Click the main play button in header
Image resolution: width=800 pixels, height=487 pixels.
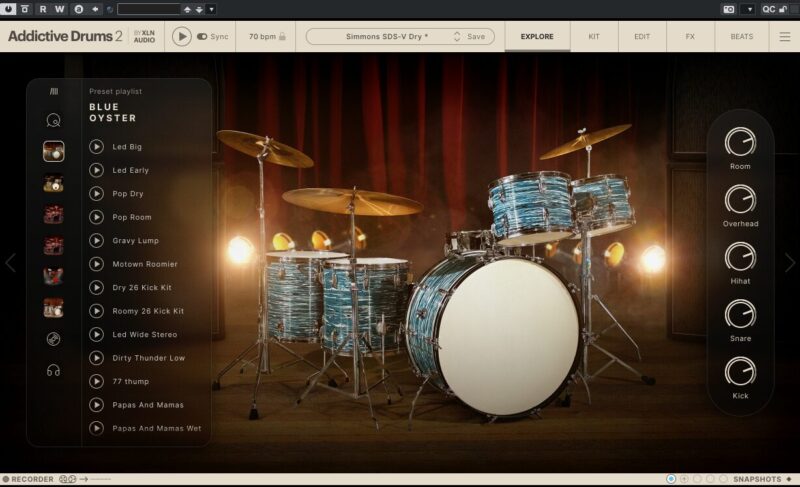click(182, 36)
